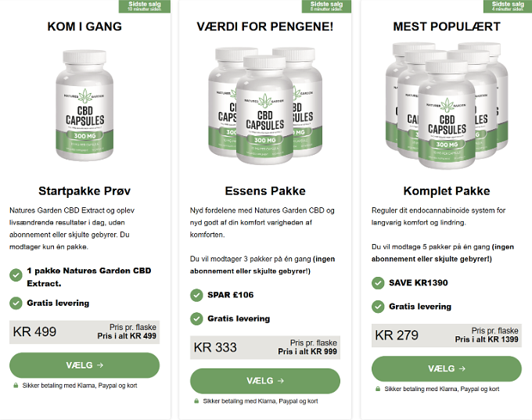Click the padlock icon under Essens VÆLG
This screenshot has width=532, height=420.
(196, 401)
